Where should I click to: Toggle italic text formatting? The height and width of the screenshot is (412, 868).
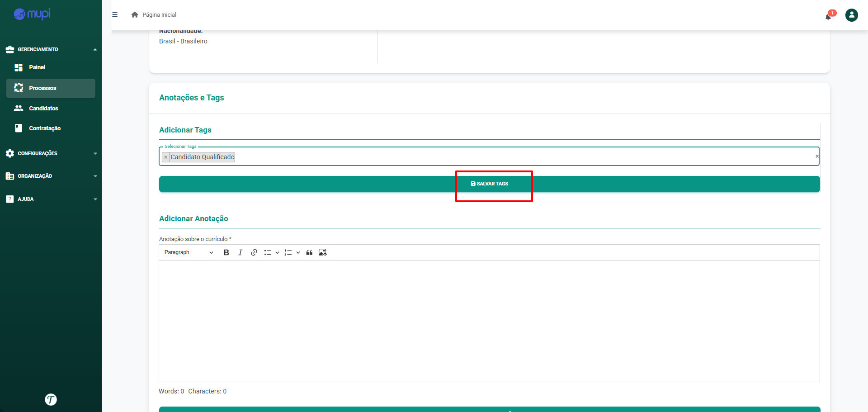(x=240, y=252)
